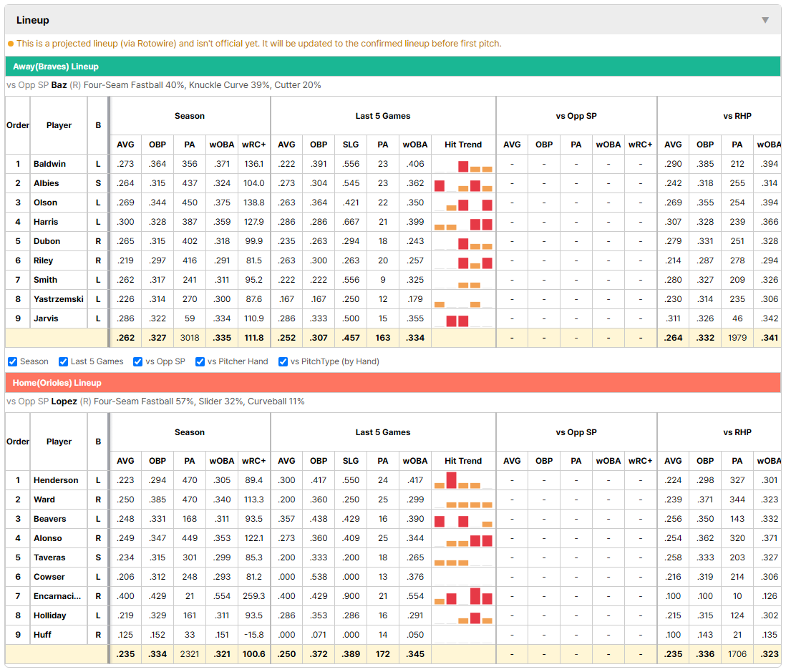Select the Away(Braves) Lineup header
This screenshot has width=786, height=672.
(56, 67)
